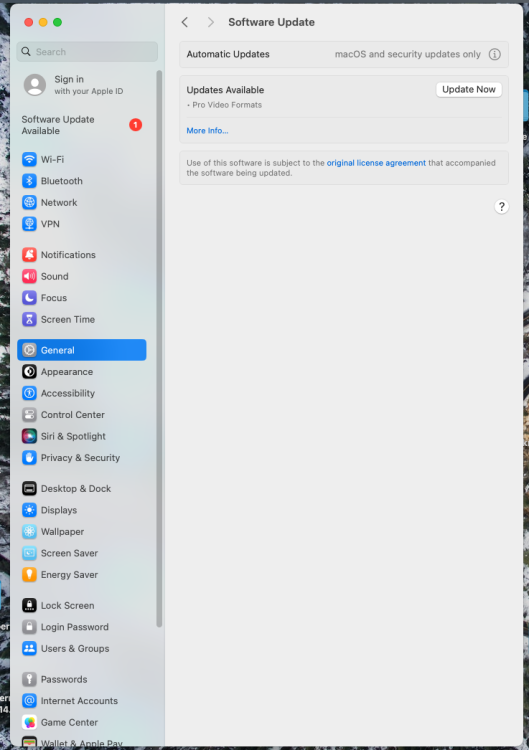Click the VPN sidebar icon
529x750 pixels.
pyautogui.click(x=29, y=224)
